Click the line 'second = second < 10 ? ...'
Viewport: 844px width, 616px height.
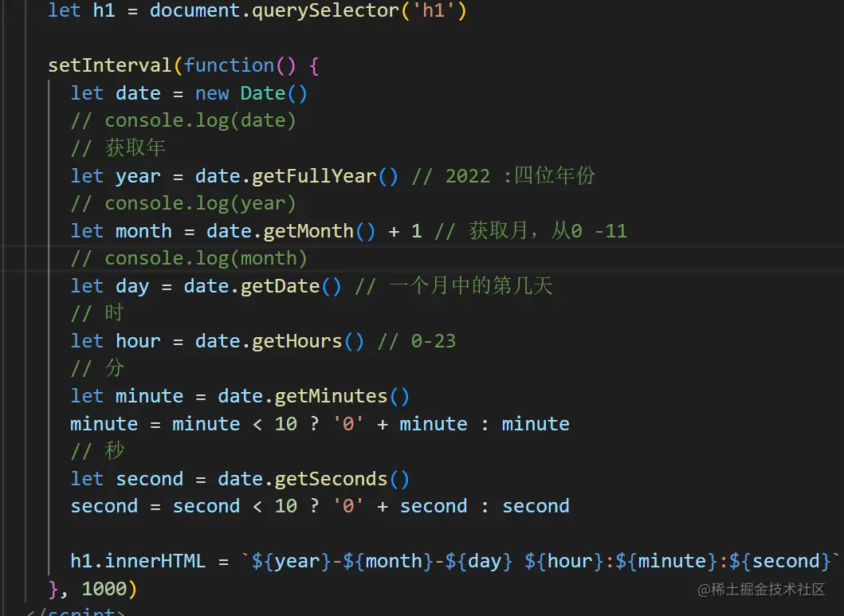tap(320, 506)
